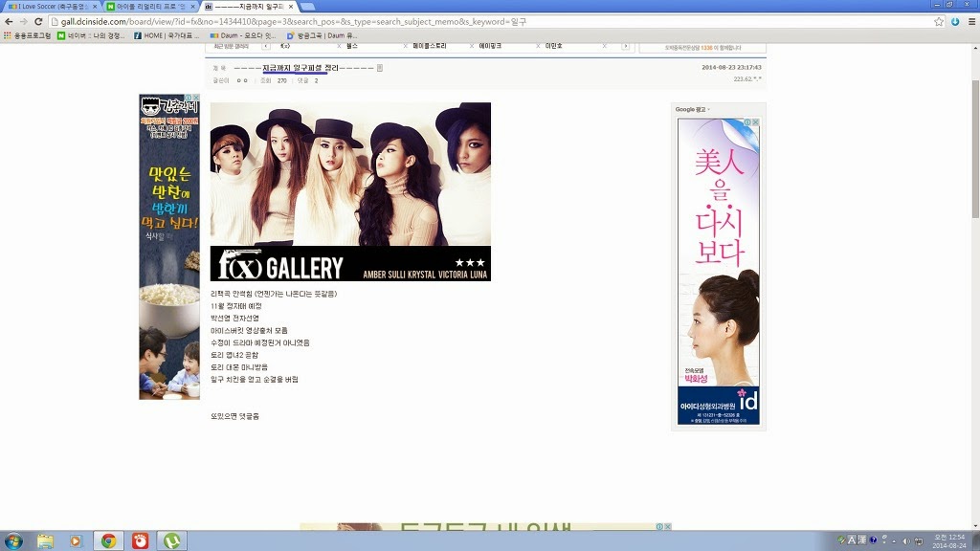Open 방금그곡 Daum bookmark
Screen dimensions: 980x551
[322, 35]
